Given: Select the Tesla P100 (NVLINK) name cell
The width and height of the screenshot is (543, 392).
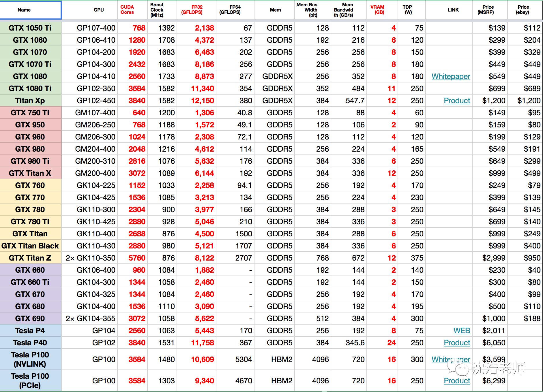Looking at the screenshot, I should click(31, 359).
